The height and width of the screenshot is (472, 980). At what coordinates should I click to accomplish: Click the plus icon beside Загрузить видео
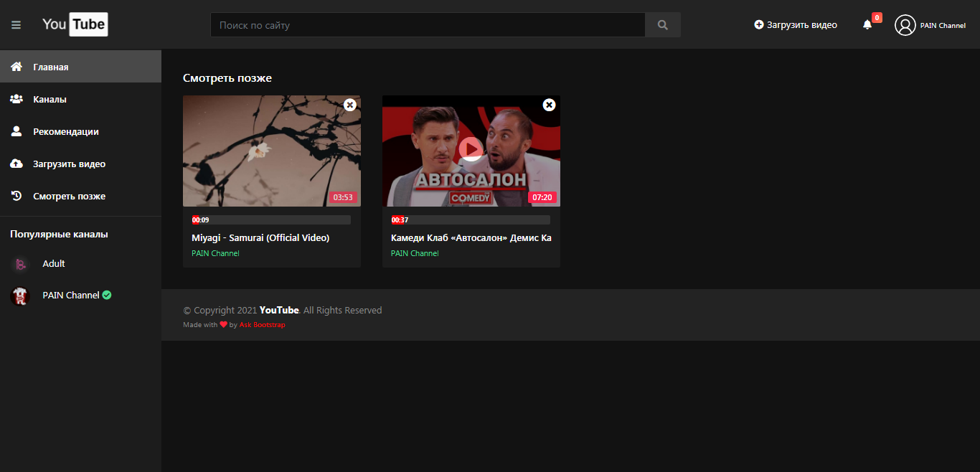759,25
